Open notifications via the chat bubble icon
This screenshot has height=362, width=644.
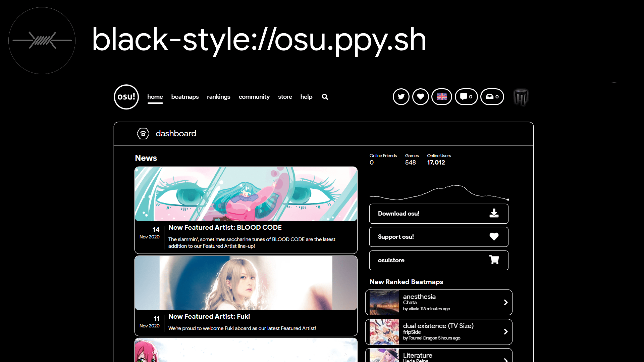coord(464,97)
